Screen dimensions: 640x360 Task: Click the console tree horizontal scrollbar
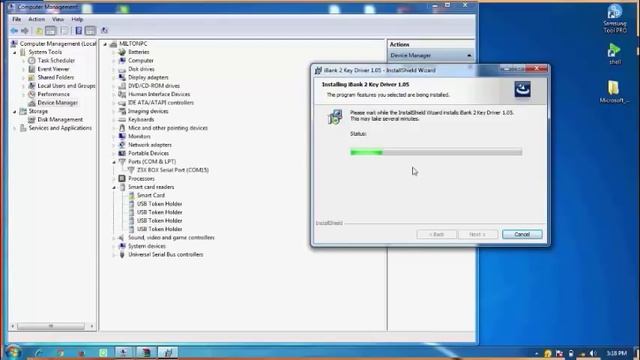click(x=51, y=326)
